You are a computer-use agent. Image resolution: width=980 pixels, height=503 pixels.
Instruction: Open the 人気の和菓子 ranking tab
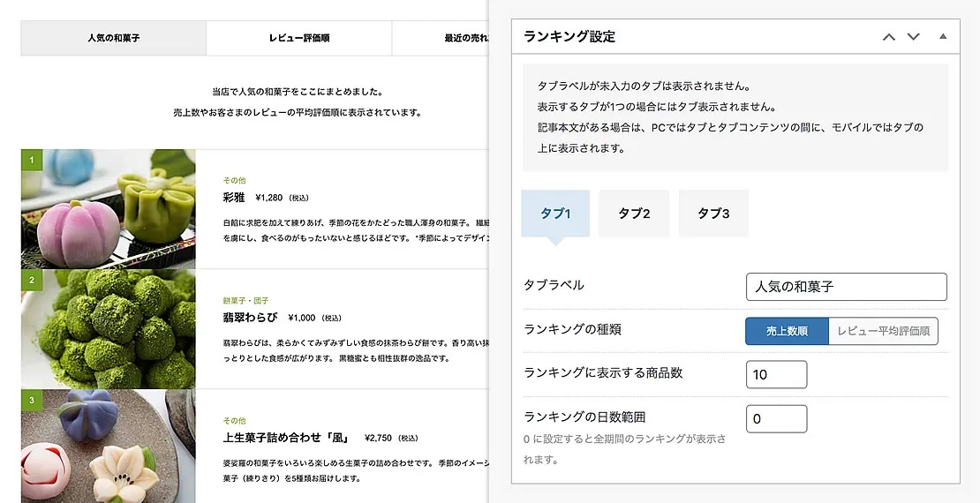coord(113,39)
